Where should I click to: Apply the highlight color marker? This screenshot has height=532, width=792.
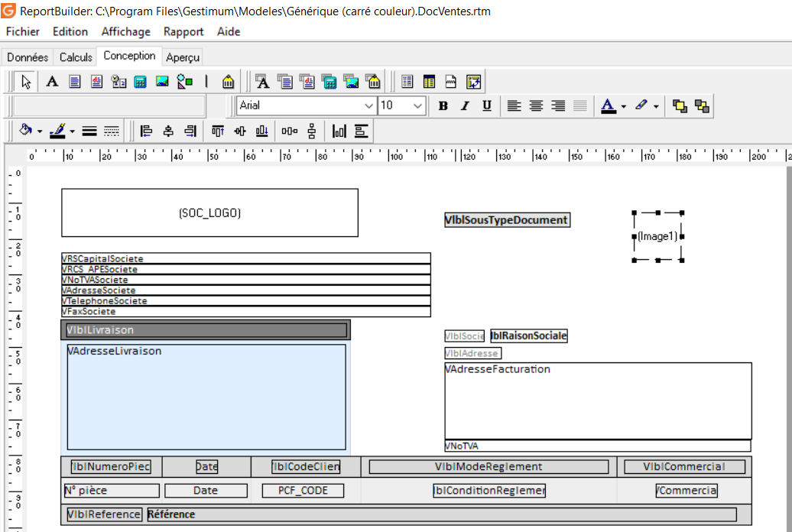641,105
